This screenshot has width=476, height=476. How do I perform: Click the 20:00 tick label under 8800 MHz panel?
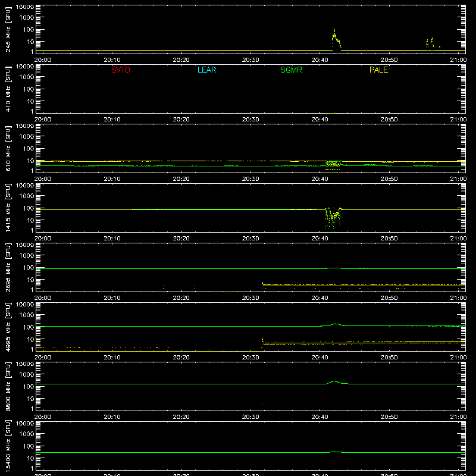click(42, 417)
